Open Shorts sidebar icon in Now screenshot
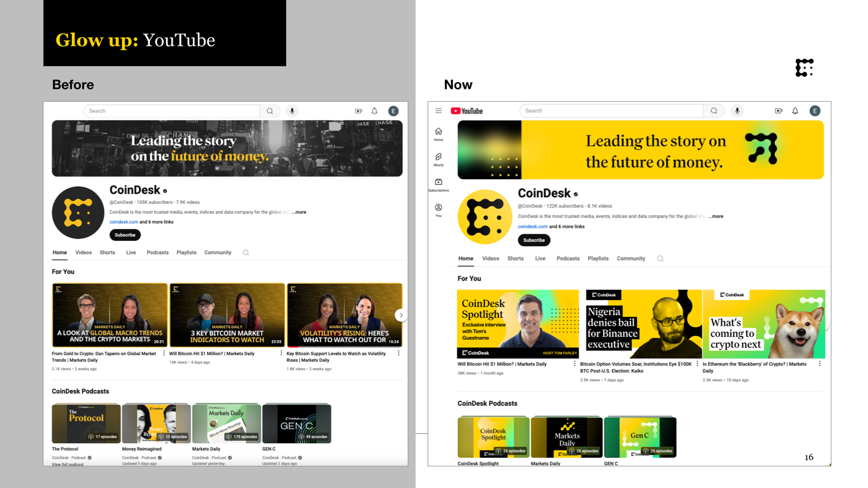 tap(439, 160)
